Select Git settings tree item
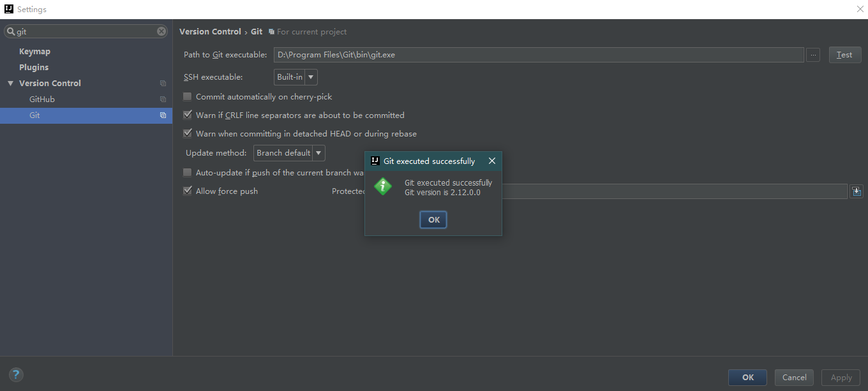Image resolution: width=868 pixels, height=391 pixels. (x=86, y=115)
